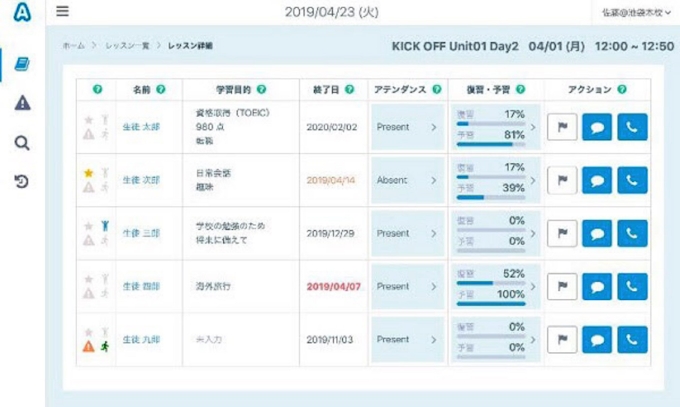680x407 pixels.
Task: Go to ホーム in the breadcrumb
Action: coord(73,46)
